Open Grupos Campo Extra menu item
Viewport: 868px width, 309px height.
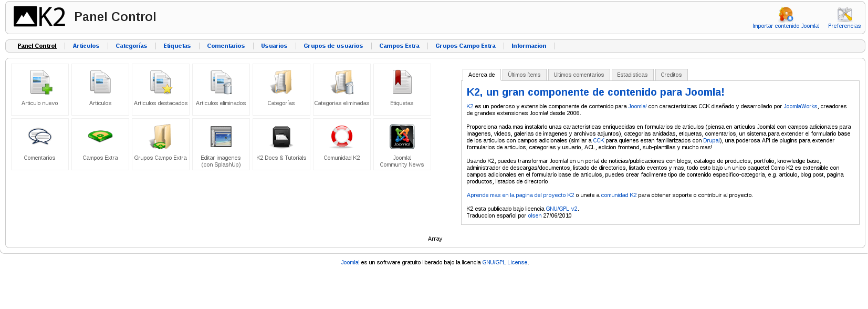coord(465,46)
